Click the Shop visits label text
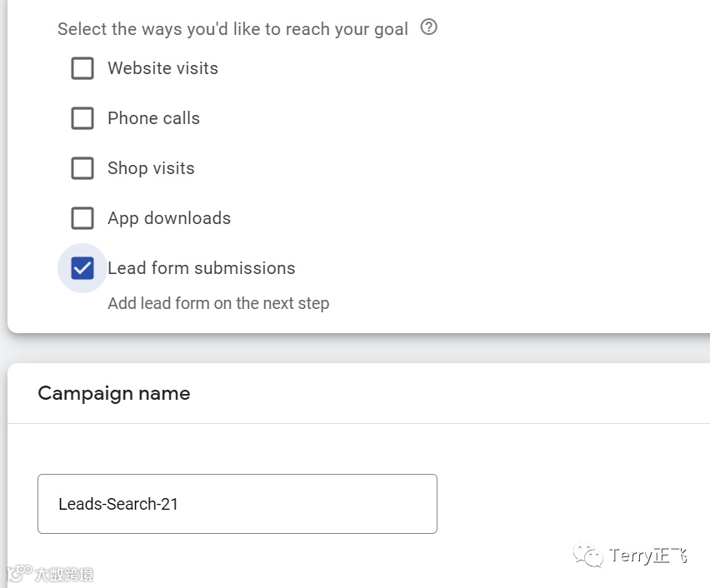Image resolution: width=710 pixels, height=588 pixels. coord(151,168)
